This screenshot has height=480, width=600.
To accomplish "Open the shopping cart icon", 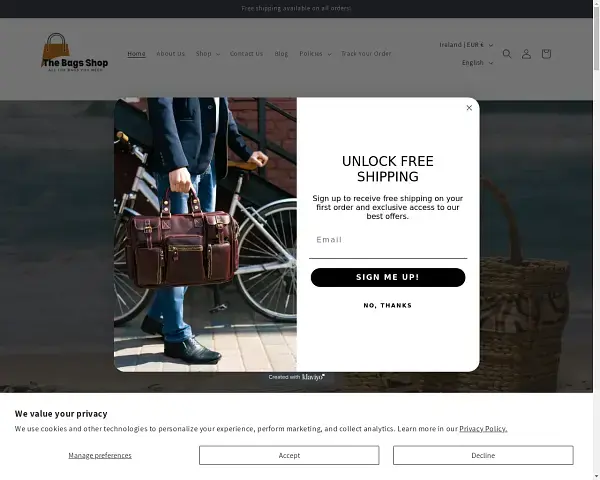I will tap(546, 54).
